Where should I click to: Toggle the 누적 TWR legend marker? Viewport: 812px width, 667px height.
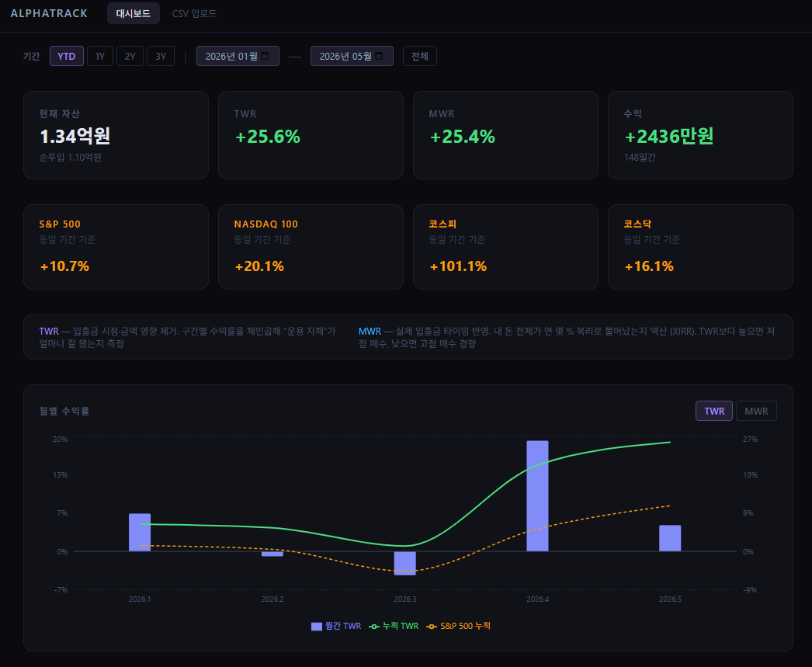[374, 626]
